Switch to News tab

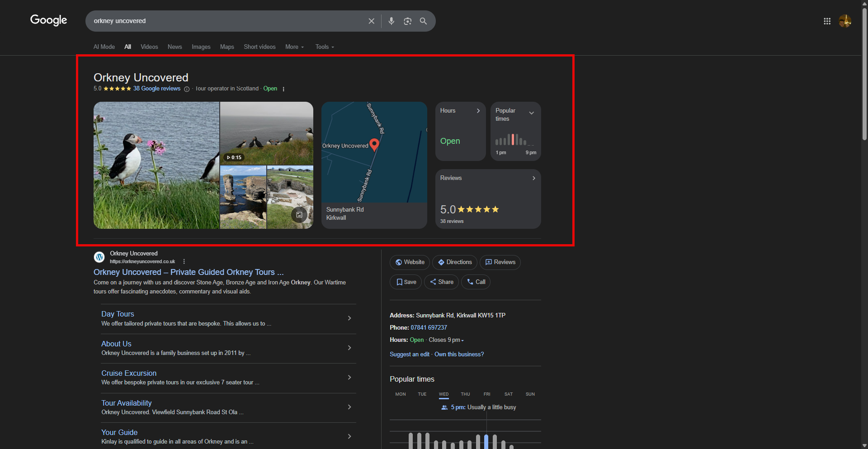point(175,47)
